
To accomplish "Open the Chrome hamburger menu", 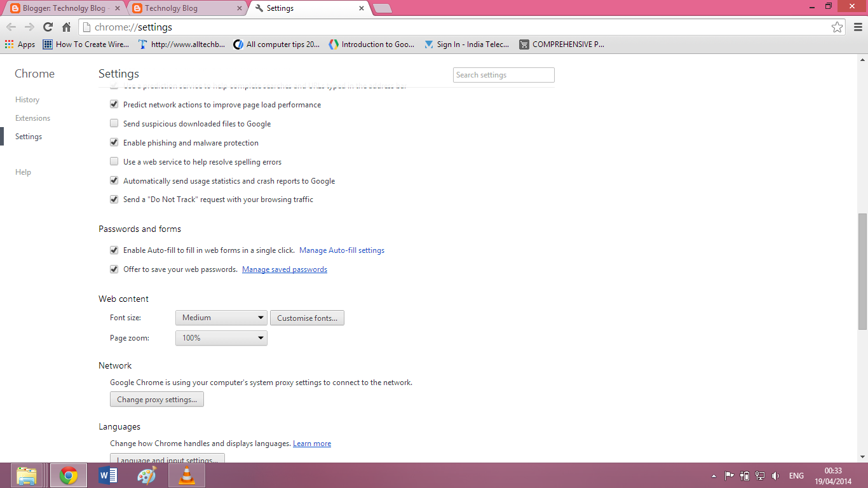I will (858, 27).
